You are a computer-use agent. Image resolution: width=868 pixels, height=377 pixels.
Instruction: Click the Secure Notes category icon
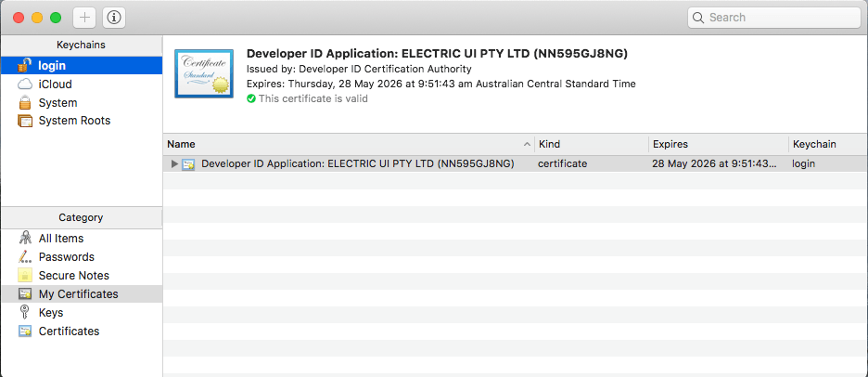[25, 276]
